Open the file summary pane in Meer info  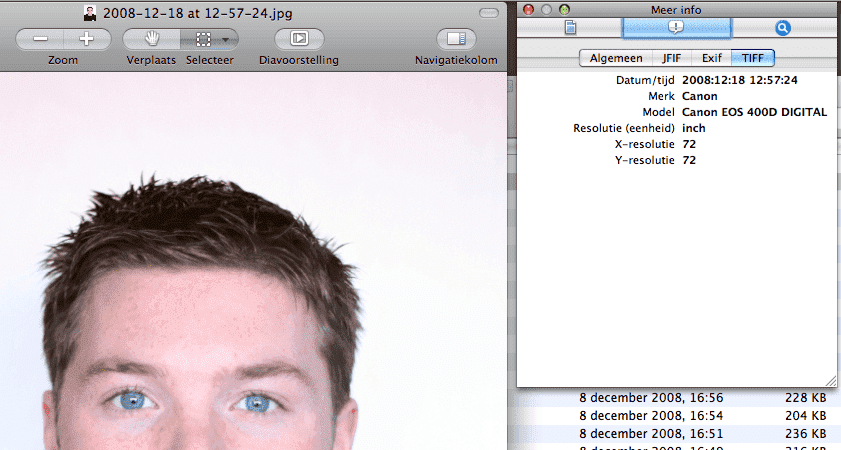[x=571, y=28]
